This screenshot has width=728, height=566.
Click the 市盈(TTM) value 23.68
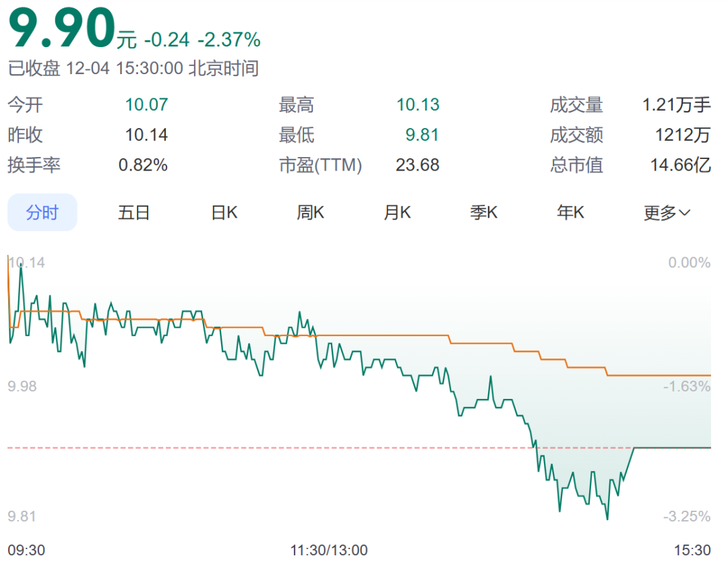pos(418,165)
